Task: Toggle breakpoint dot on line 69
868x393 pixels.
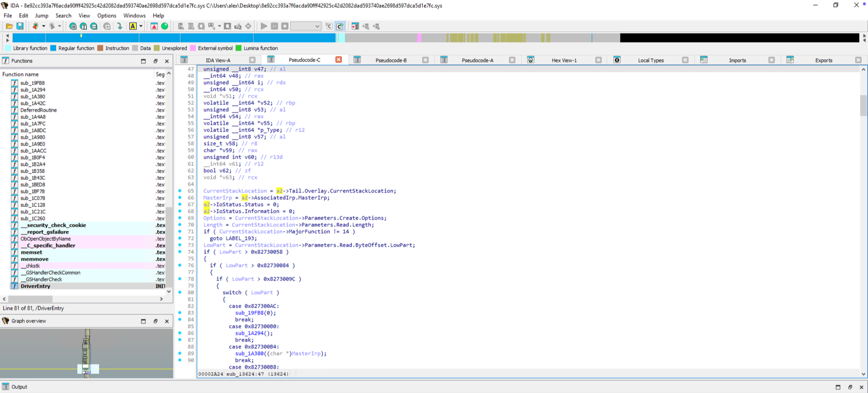Action: 179,218
